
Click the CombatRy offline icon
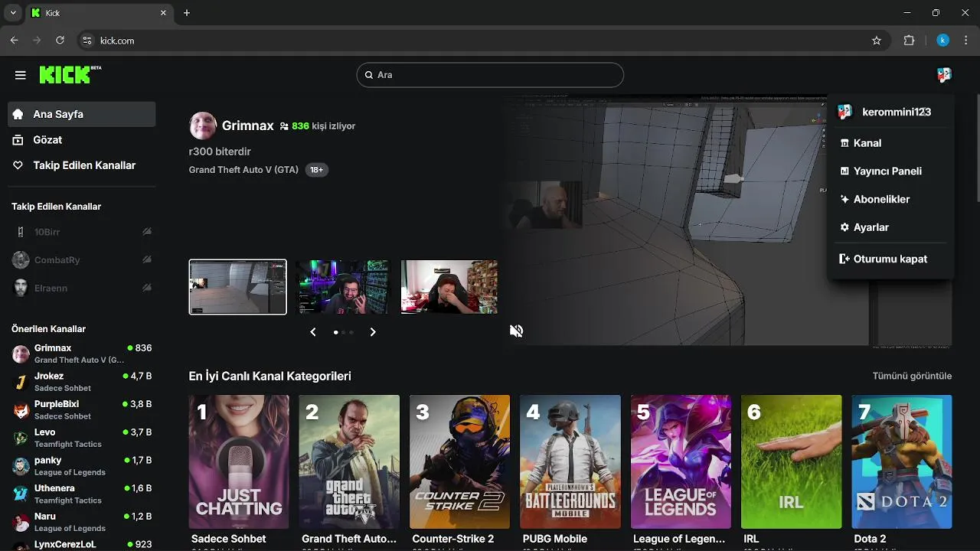(x=147, y=260)
